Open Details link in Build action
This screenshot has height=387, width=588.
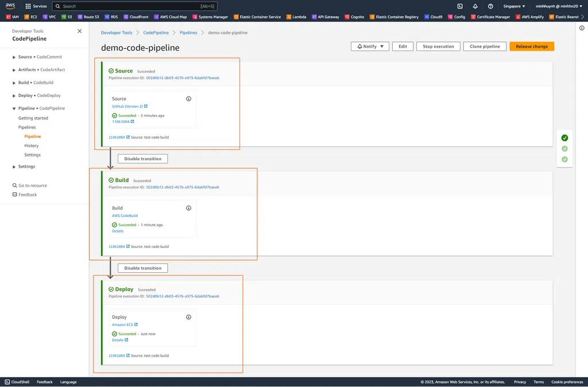click(118, 231)
